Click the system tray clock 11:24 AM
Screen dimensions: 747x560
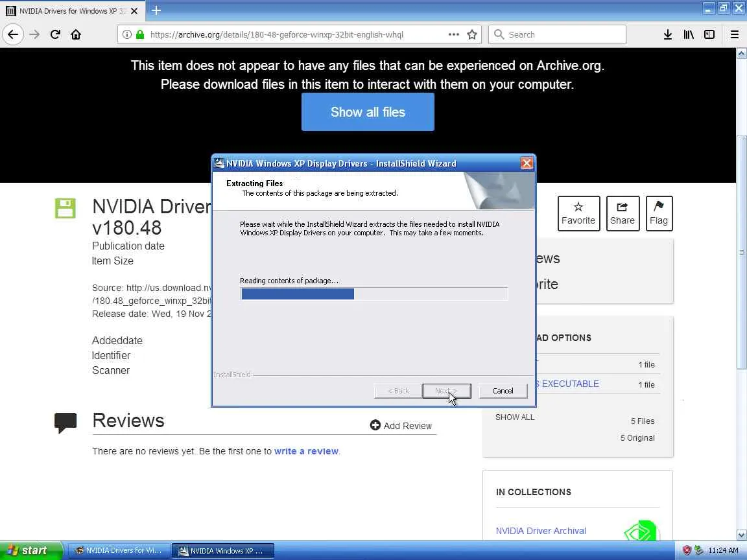(723, 550)
